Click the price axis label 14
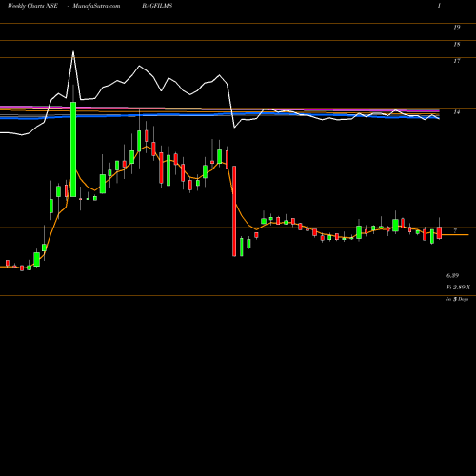The width and height of the screenshot is (476, 476). (457, 112)
